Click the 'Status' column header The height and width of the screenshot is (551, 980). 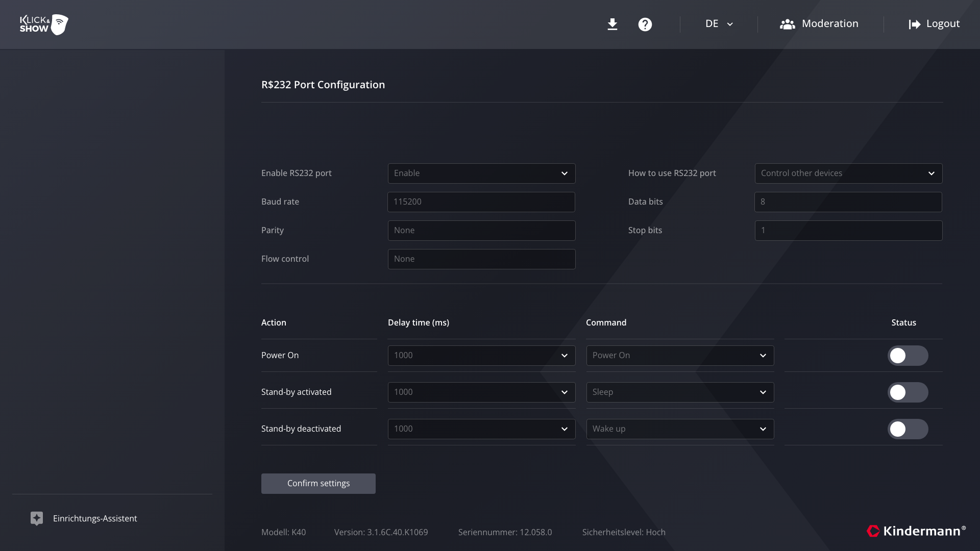903,322
